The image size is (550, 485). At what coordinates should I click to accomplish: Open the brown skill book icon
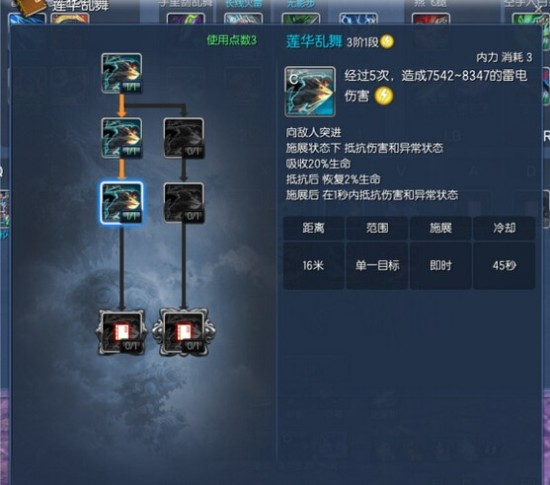click(32, 7)
